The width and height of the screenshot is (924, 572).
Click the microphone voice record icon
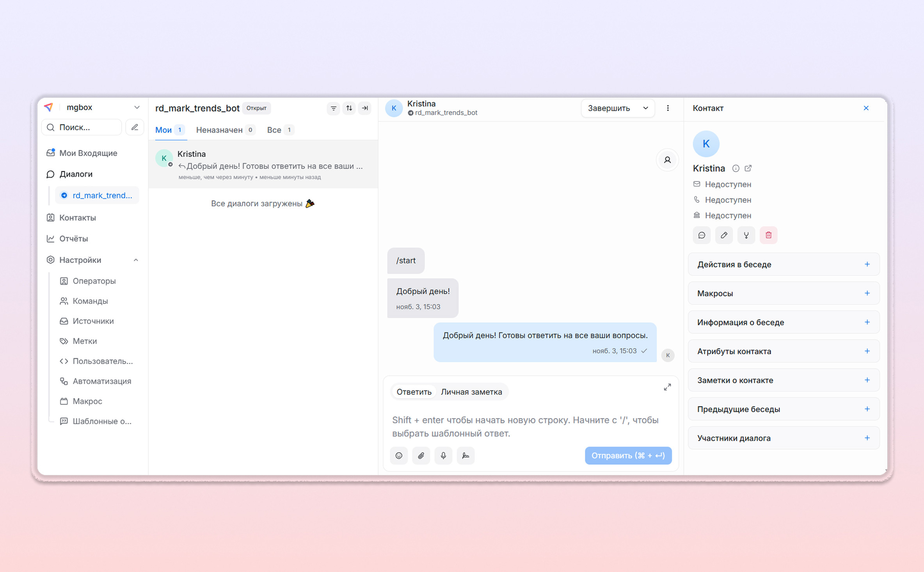(x=443, y=455)
